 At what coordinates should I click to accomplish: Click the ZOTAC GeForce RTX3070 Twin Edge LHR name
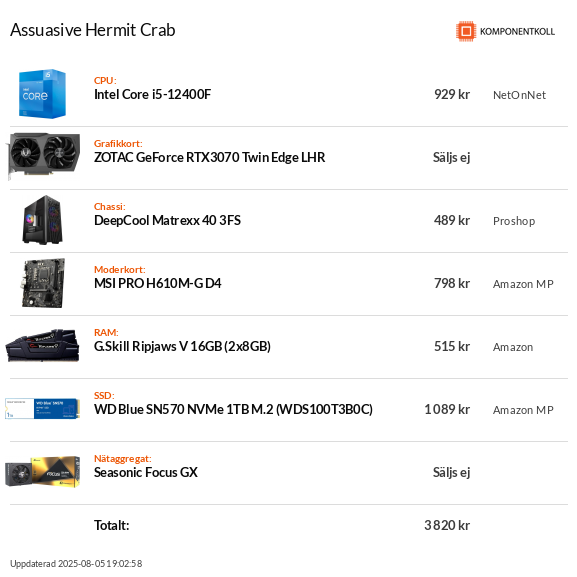click(209, 157)
